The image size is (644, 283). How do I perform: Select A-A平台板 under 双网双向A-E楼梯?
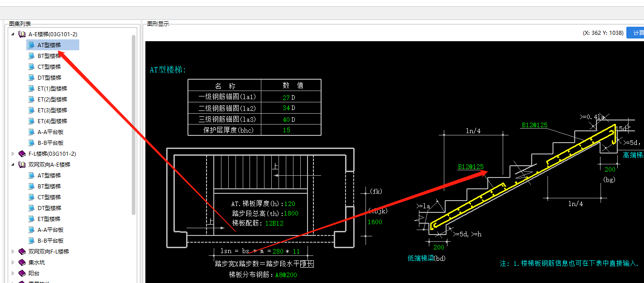50,230
